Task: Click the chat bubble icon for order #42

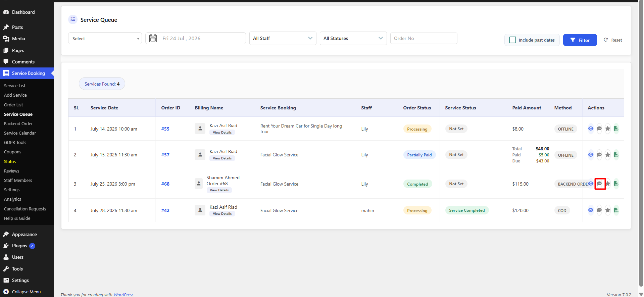Action: point(599,210)
